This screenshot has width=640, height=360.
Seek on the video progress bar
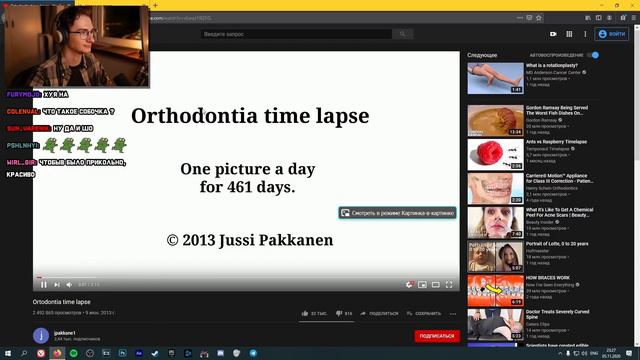[246, 277]
